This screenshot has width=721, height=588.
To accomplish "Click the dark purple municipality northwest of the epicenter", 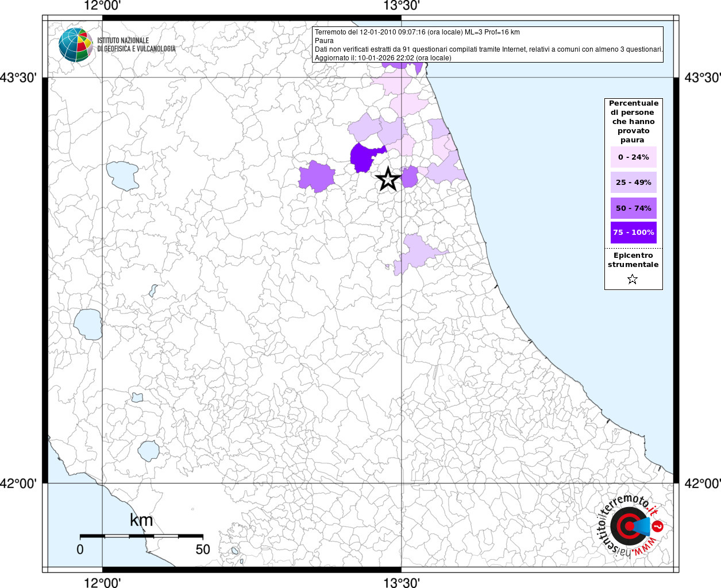I will (x=364, y=157).
